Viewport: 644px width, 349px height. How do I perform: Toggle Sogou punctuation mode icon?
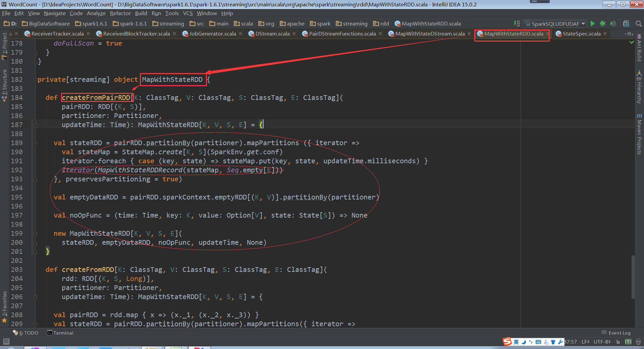point(531,342)
